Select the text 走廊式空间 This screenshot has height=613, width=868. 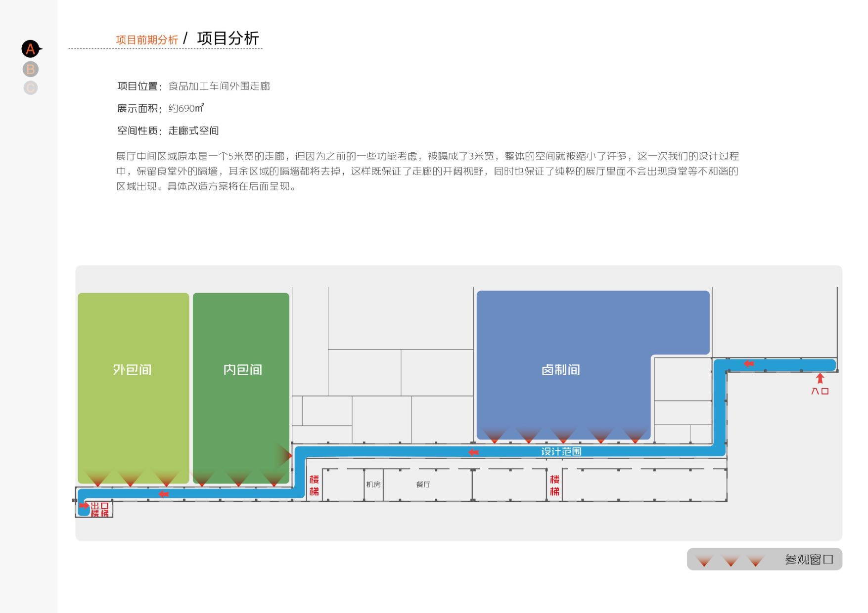click(193, 131)
